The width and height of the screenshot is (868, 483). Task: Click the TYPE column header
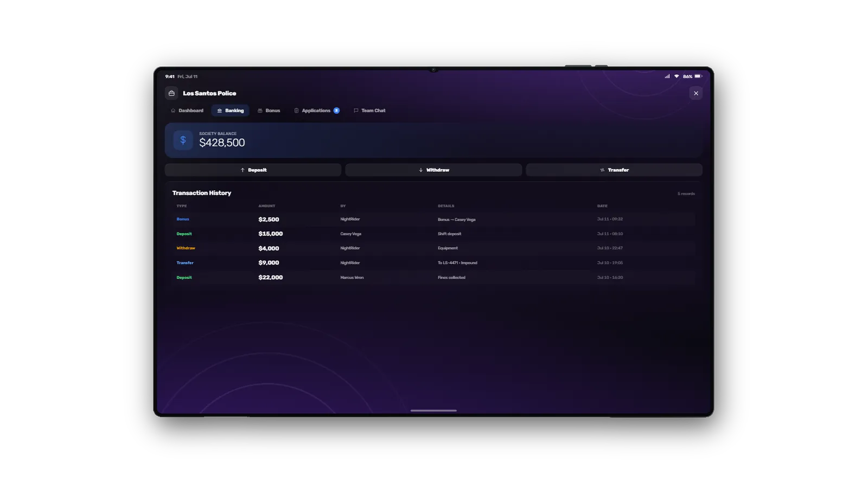coord(182,206)
